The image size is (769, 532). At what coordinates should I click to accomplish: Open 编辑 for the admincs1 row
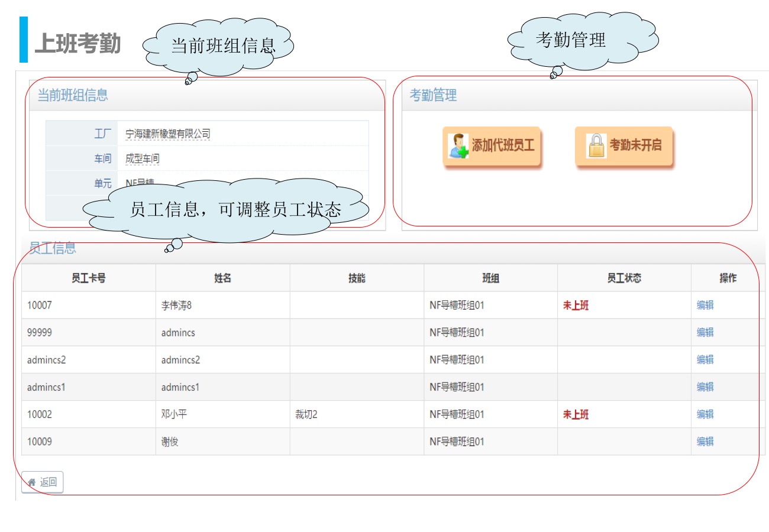(x=705, y=387)
